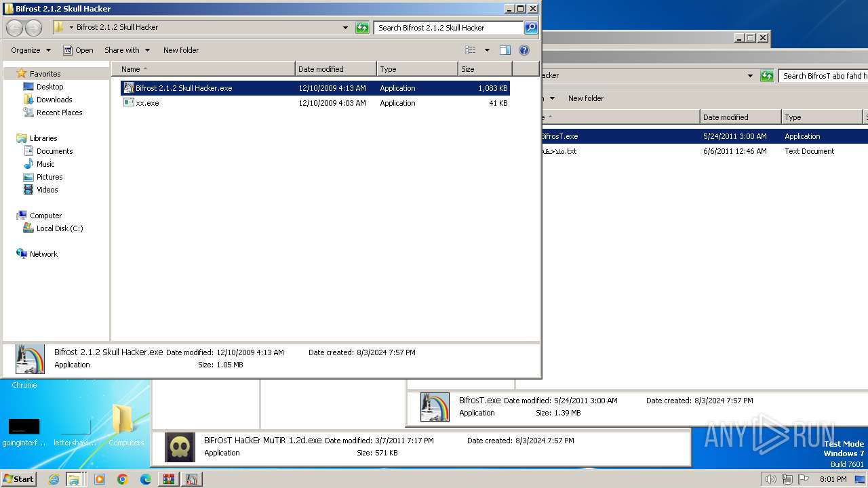Open Local Disk (C:)
The width and height of the screenshot is (868, 488).
point(60,228)
